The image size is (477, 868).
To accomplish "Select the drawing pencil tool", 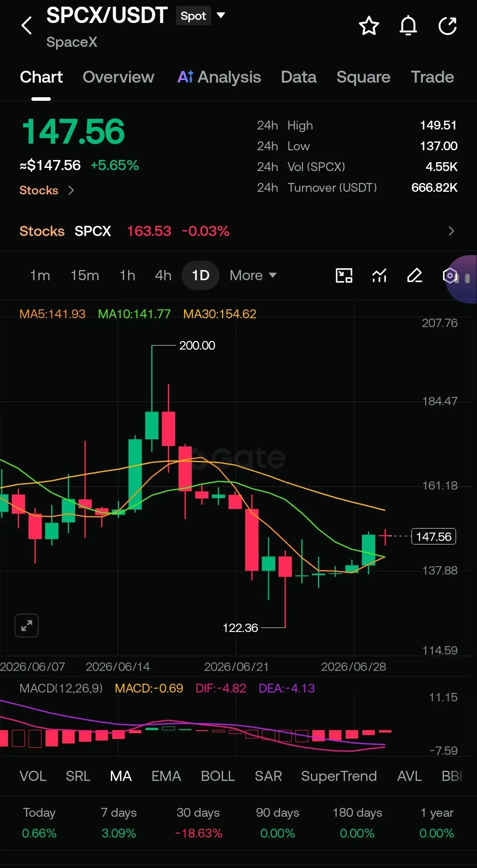I will 414,275.
